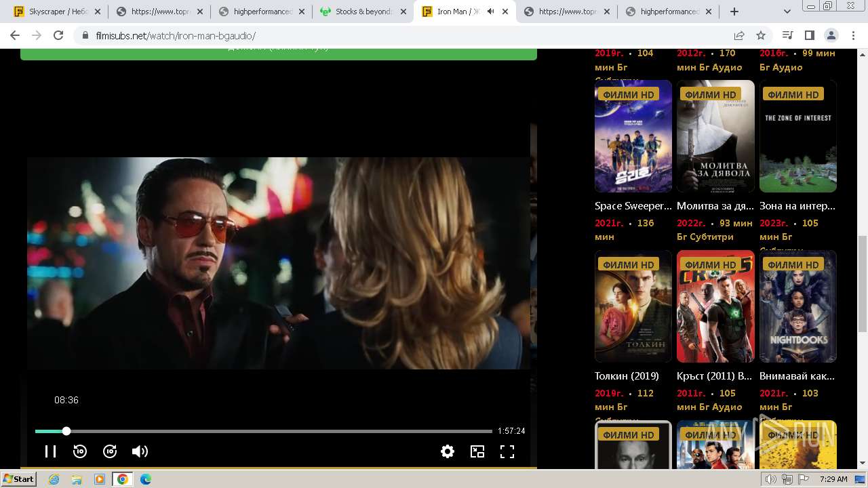Open Внимавай как... title link
This screenshot has height=488, width=868.
[797, 376]
